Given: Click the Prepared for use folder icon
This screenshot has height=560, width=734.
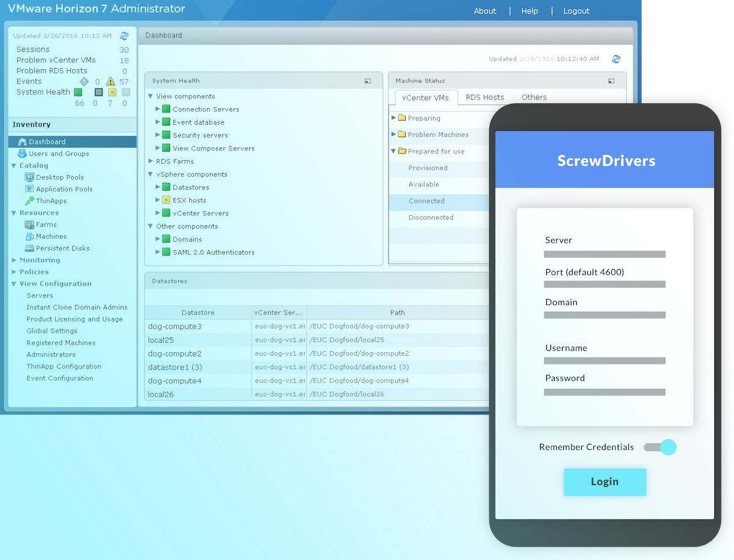Looking at the screenshot, I should [402, 151].
